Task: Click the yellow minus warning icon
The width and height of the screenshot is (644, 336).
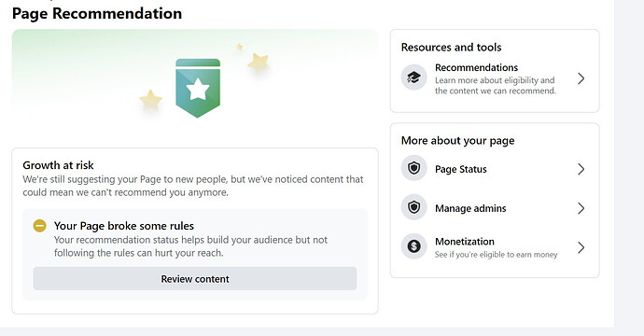Action: click(40, 226)
